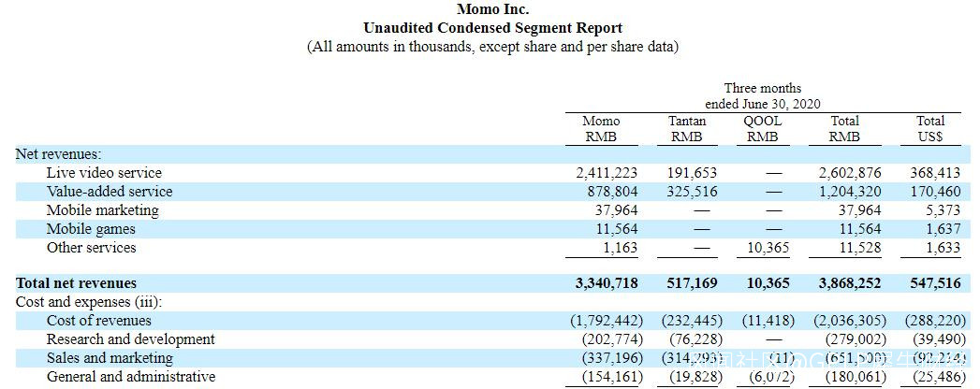The image size is (980, 389).
Task: Click total RMB net revenues 3,868,252
Action: [x=850, y=283]
